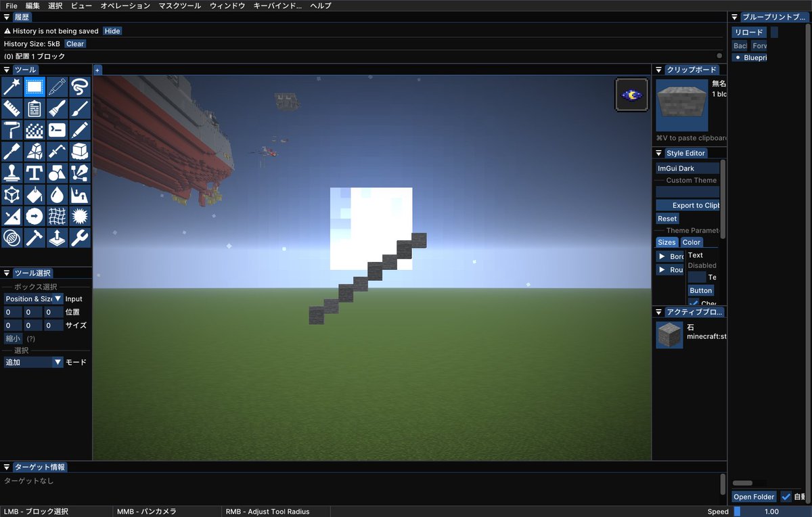This screenshot has width=812, height=517.
Task: Select the Slope tool
Action: [12, 217]
